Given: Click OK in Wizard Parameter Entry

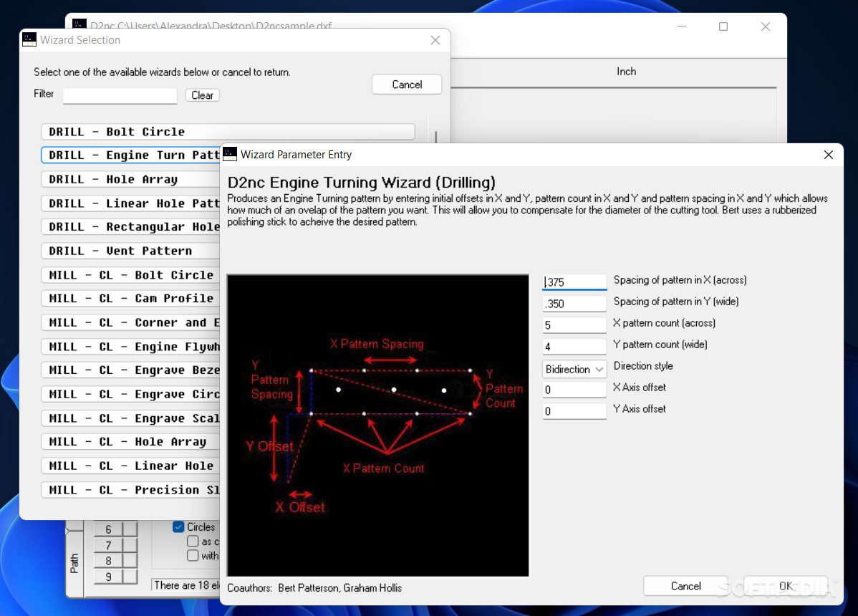Looking at the screenshot, I should point(786,586).
